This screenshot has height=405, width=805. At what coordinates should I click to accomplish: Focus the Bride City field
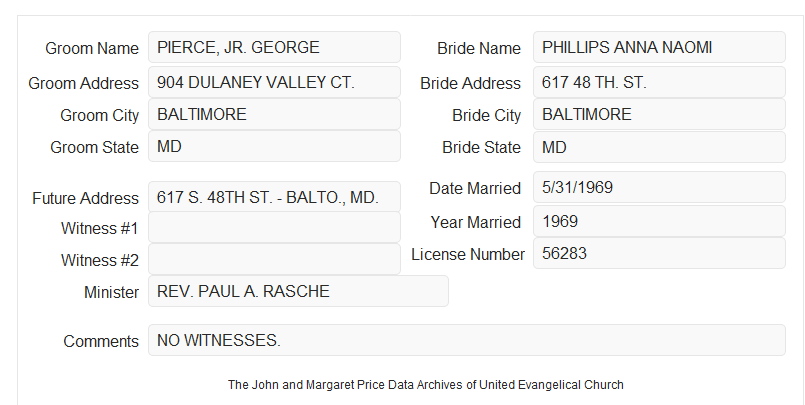coord(659,114)
